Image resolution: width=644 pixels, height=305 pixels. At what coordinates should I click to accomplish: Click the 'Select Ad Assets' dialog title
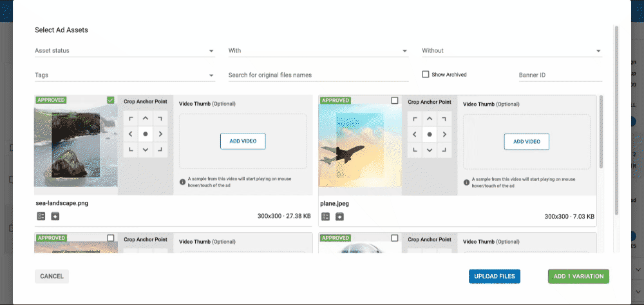point(62,30)
